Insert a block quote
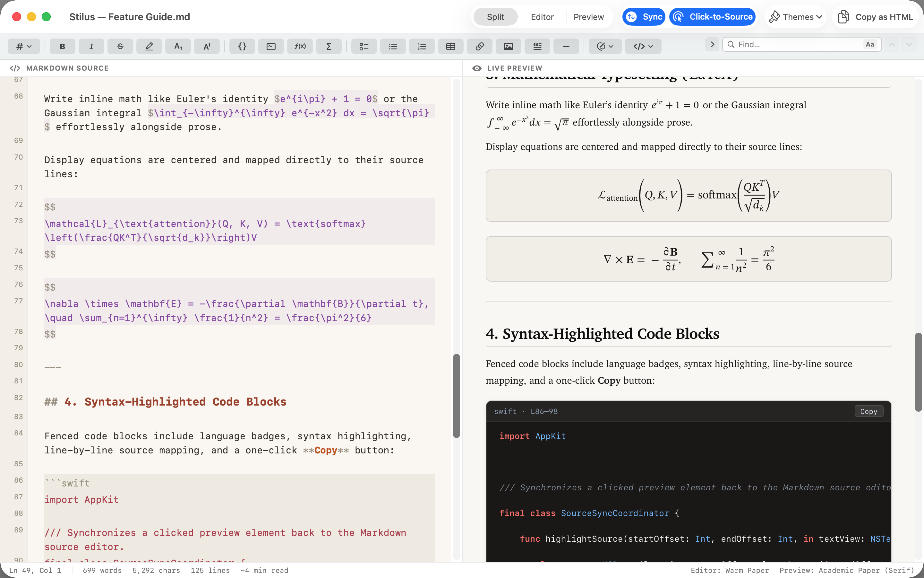This screenshot has width=924, height=578. click(537, 46)
